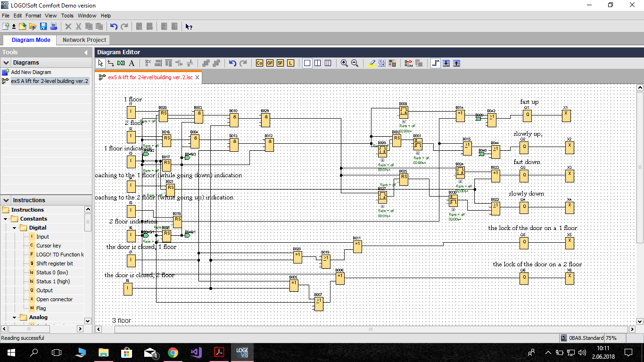The height and width of the screenshot is (362, 644).
Task: Collapse the Diagrams panel section
Action: click(x=6, y=62)
